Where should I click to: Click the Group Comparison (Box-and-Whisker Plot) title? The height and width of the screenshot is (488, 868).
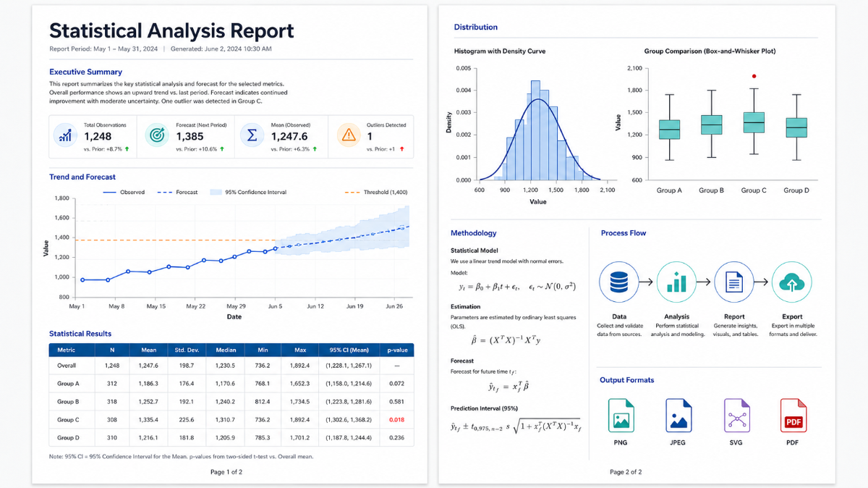coord(710,51)
